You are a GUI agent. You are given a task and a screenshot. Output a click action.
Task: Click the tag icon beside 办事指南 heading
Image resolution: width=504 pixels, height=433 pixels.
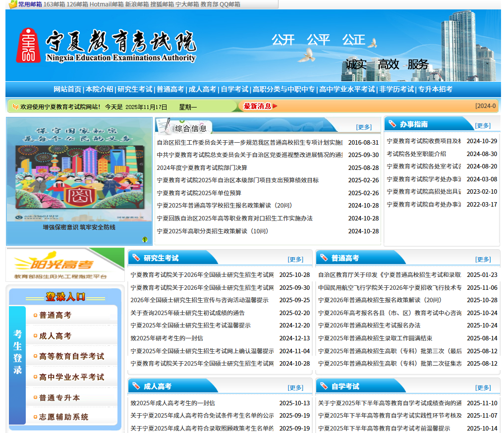click(x=392, y=124)
